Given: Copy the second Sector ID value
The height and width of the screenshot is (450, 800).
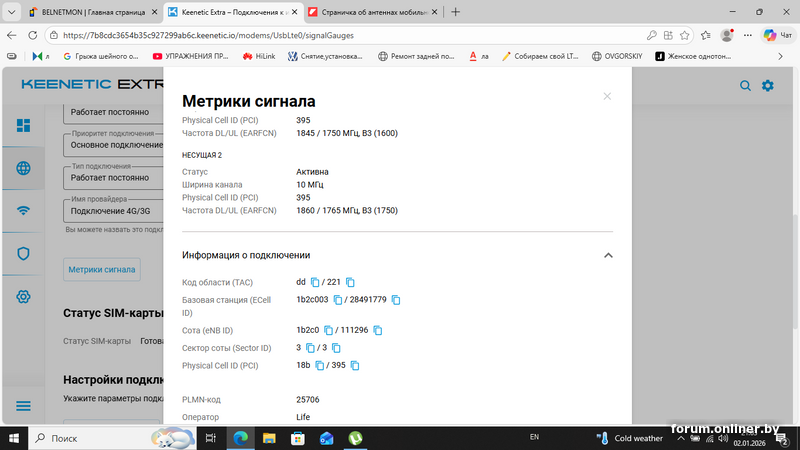Looking at the screenshot, I should [x=336, y=348].
